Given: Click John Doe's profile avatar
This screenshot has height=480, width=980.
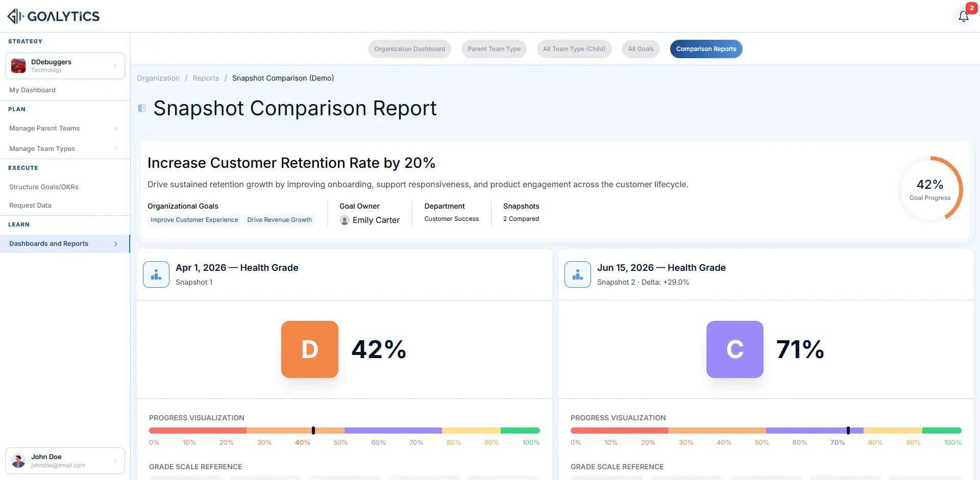Looking at the screenshot, I should [18, 461].
